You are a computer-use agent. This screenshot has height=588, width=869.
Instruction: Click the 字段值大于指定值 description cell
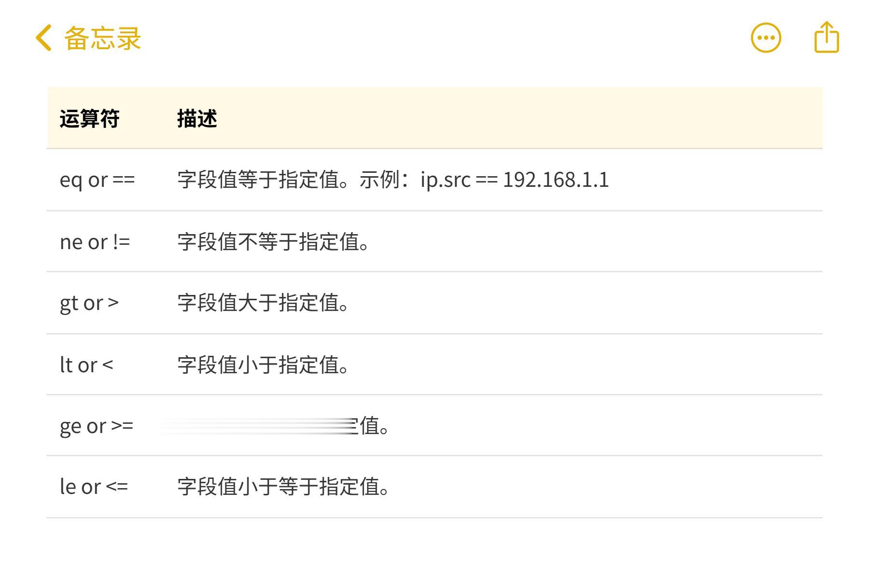pyautogui.click(x=263, y=303)
